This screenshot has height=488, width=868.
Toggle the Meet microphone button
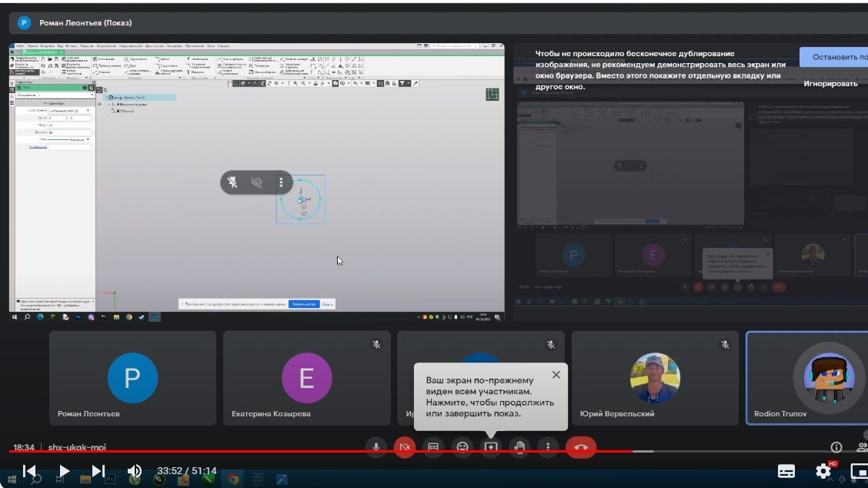point(376,447)
